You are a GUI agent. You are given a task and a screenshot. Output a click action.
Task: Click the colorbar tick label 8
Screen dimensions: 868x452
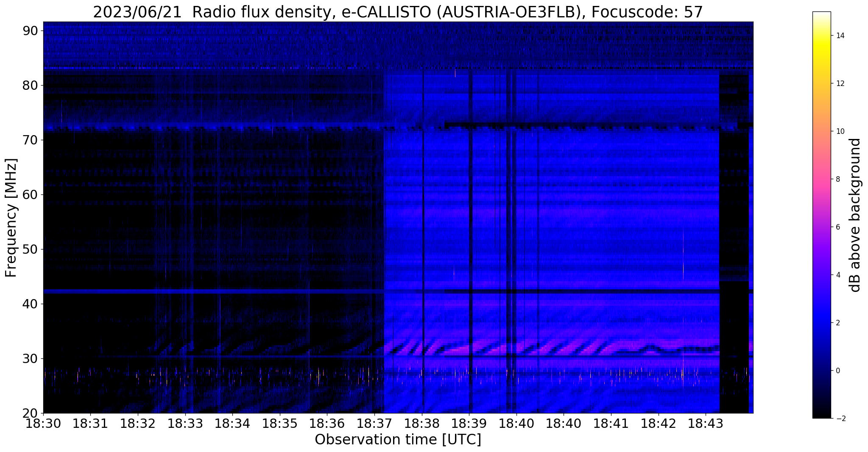click(x=837, y=179)
